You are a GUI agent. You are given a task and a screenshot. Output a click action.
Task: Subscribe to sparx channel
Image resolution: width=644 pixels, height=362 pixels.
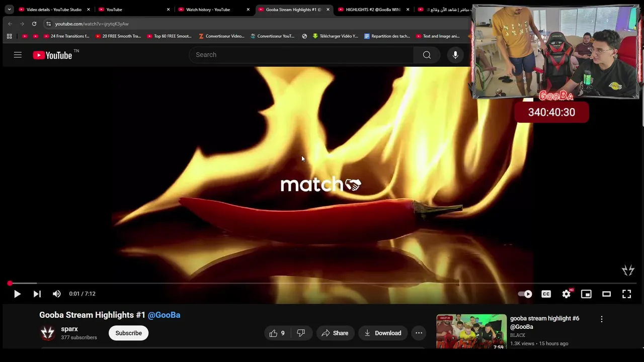tap(129, 333)
